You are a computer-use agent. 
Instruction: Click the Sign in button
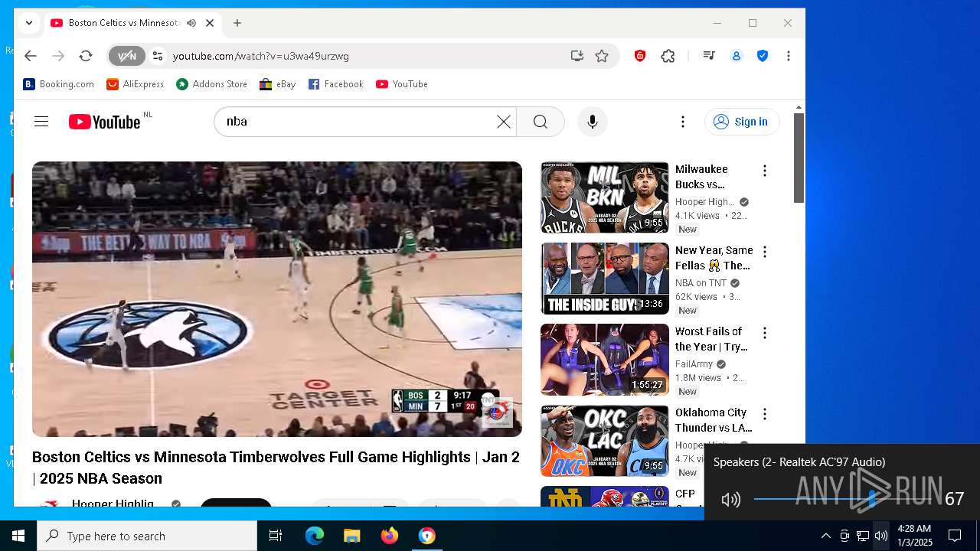click(x=742, y=122)
